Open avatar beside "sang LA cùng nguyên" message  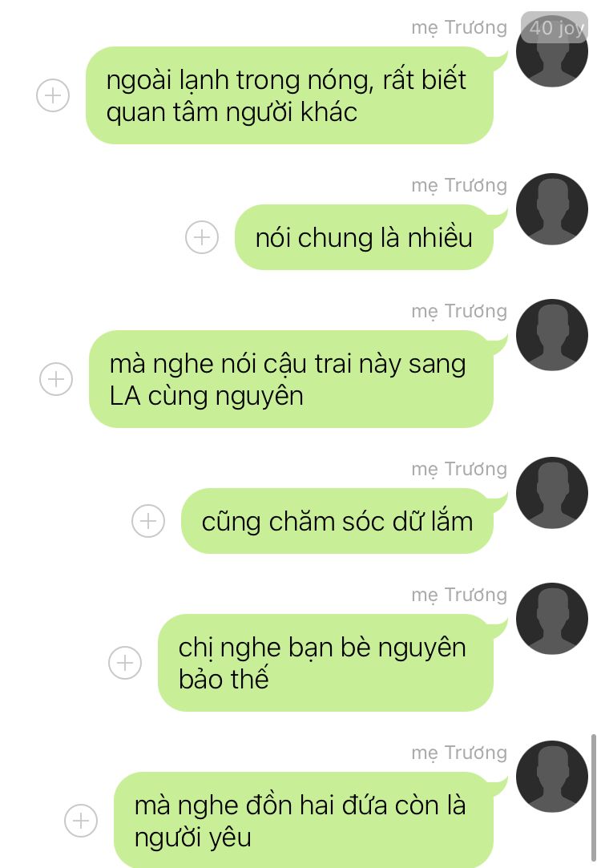pyautogui.click(x=552, y=334)
